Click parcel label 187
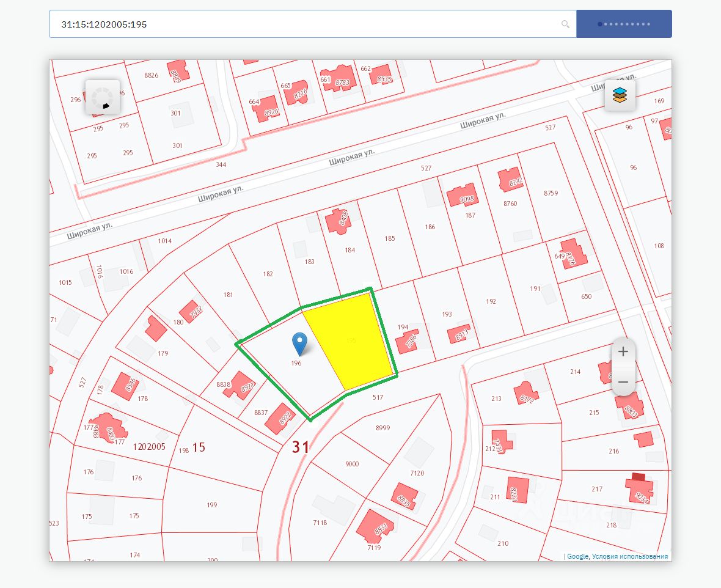The image size is (721, 588). tap(470, 215)
